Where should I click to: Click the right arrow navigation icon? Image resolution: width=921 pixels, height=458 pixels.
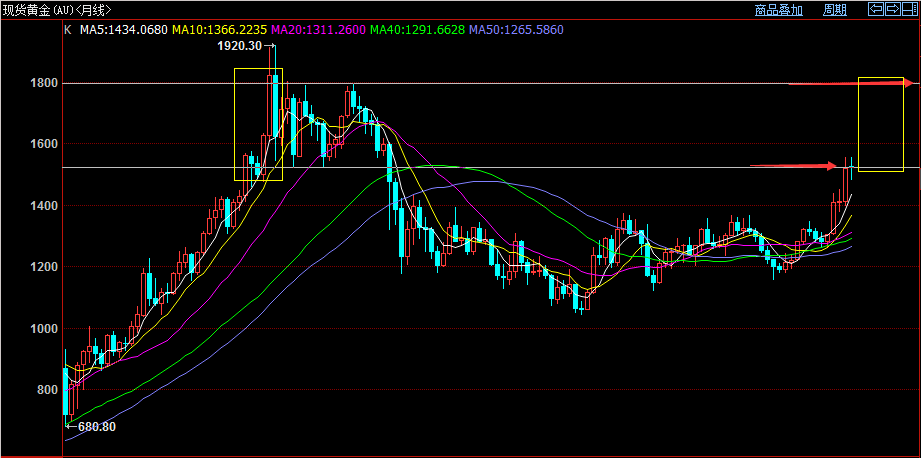click(x=892, y=9)
